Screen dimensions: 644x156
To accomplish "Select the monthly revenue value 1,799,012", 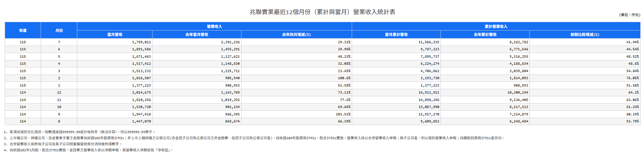I will [141, 42].
